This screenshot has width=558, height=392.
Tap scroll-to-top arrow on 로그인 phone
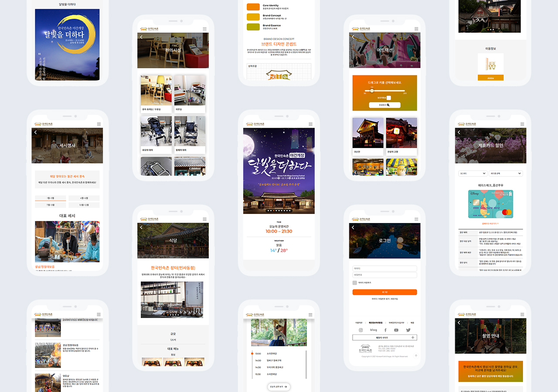pyautogui.click(x=416, y=356)
